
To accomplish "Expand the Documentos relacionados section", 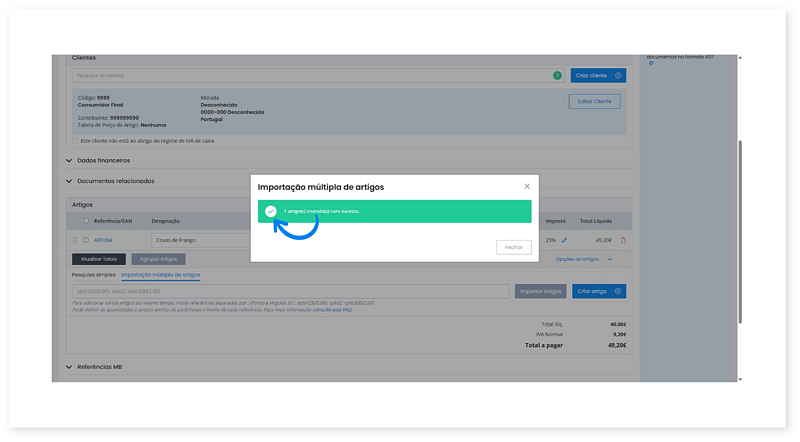I will (x=69, y=181).
